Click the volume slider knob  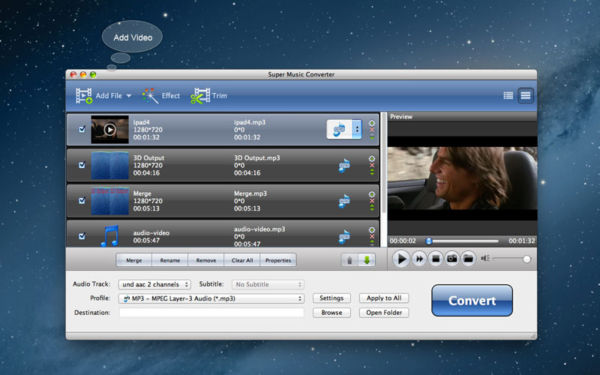tap(527, 259)
